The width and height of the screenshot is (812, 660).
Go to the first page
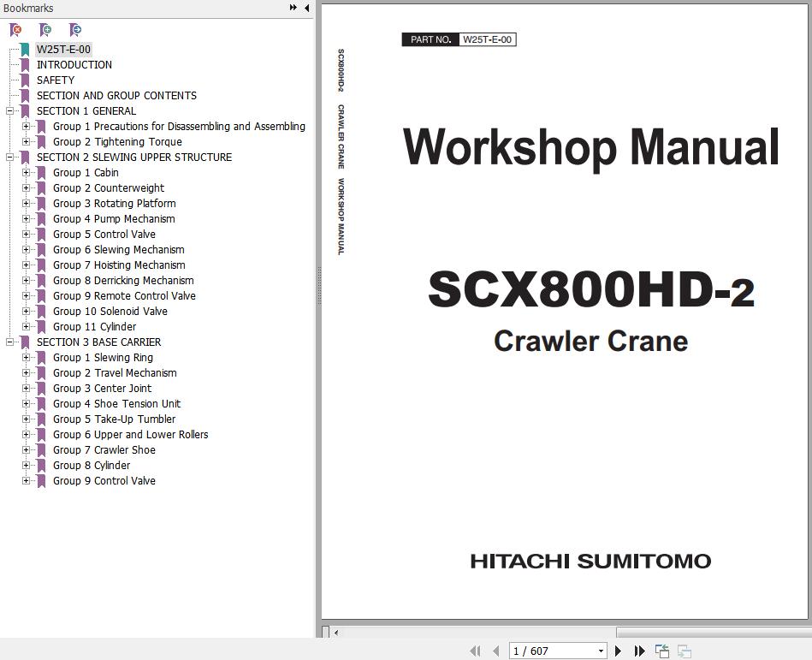pos(475,651)
